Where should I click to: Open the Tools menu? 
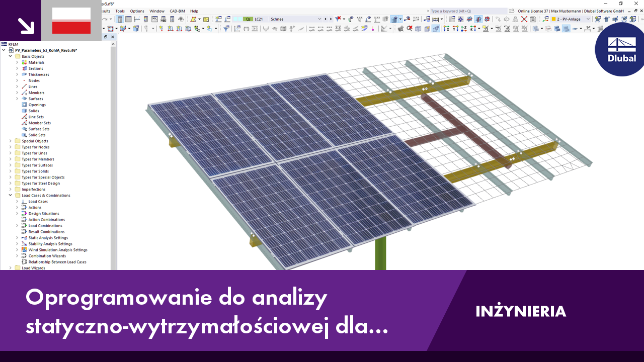[120, 11]
